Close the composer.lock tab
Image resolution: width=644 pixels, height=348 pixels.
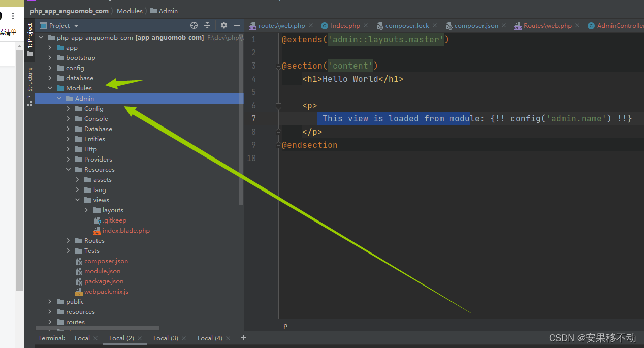coord(435,26)
